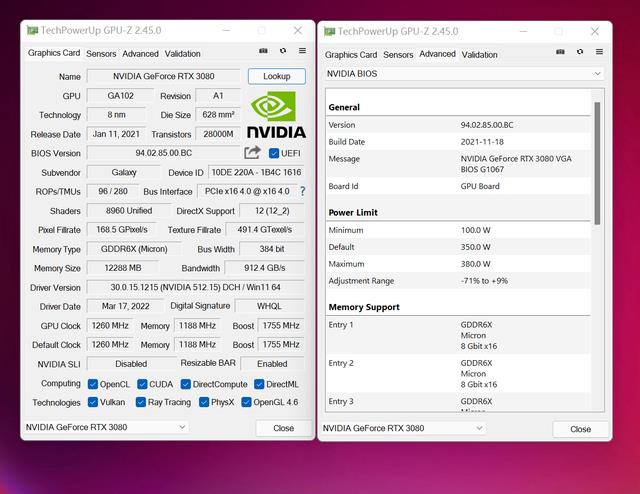Image resolution: width=640 pixels, height=494 pixels.
Task: Click the Lookup button
Action: tap(277, 76)
